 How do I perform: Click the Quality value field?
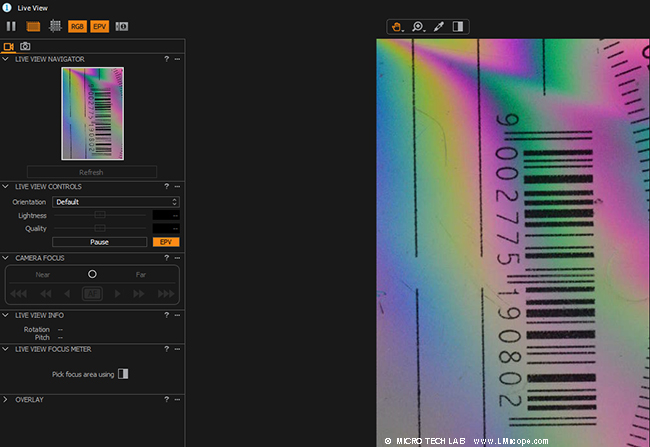[166, 228]
